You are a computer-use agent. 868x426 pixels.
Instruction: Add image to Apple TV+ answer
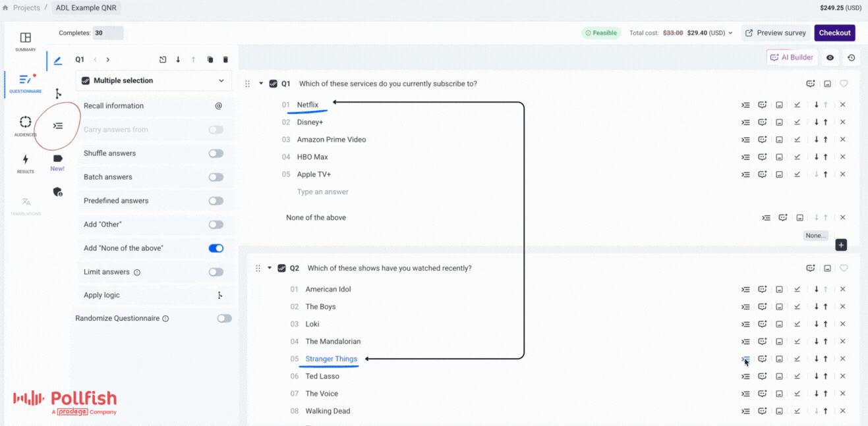click(x=779, y=174)
